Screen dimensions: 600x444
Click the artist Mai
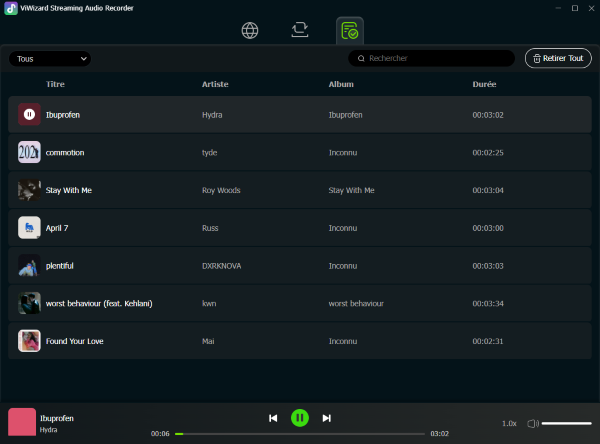[x=208, y=341]
